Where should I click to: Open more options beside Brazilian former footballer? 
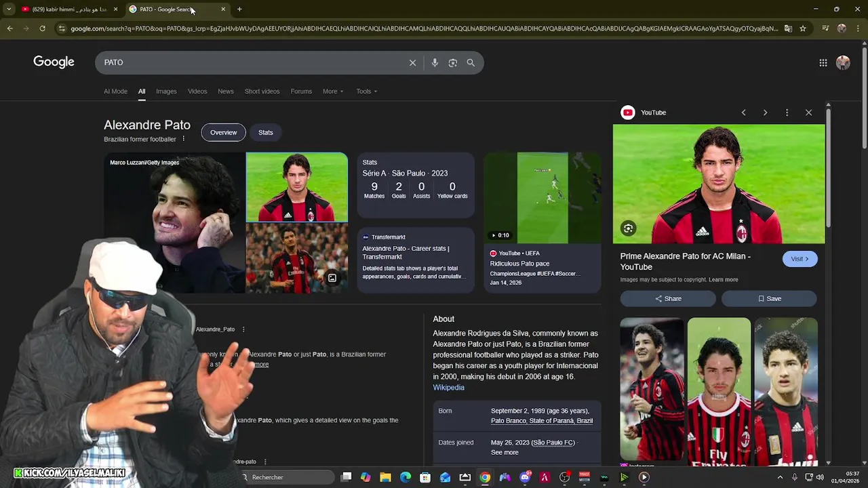183,139
